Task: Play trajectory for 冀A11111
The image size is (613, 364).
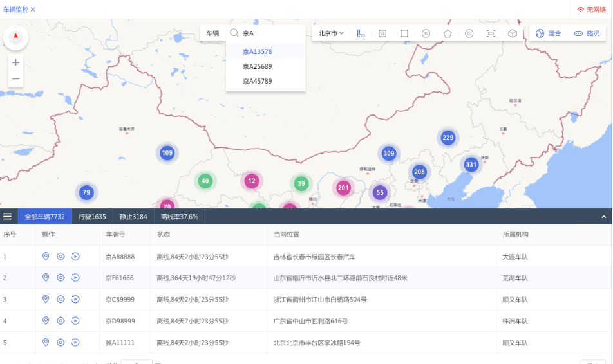Action: (75, 343)
